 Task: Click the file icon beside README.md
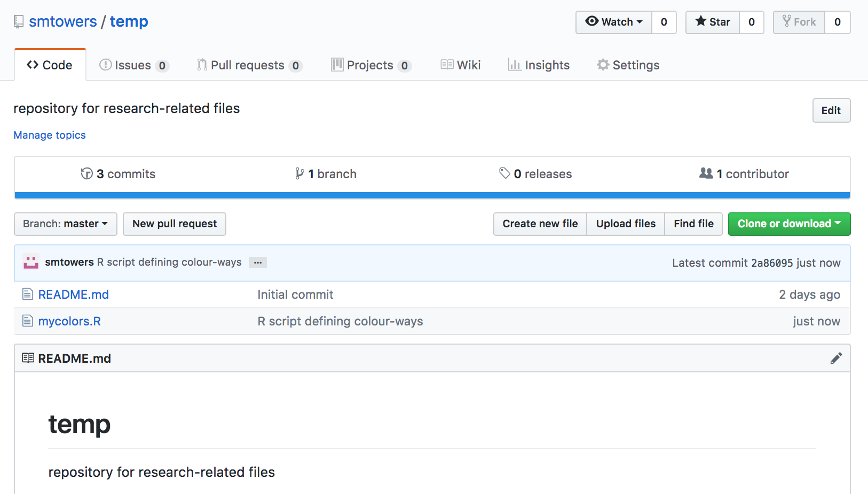pyautogui.click(x=28, y=294)
